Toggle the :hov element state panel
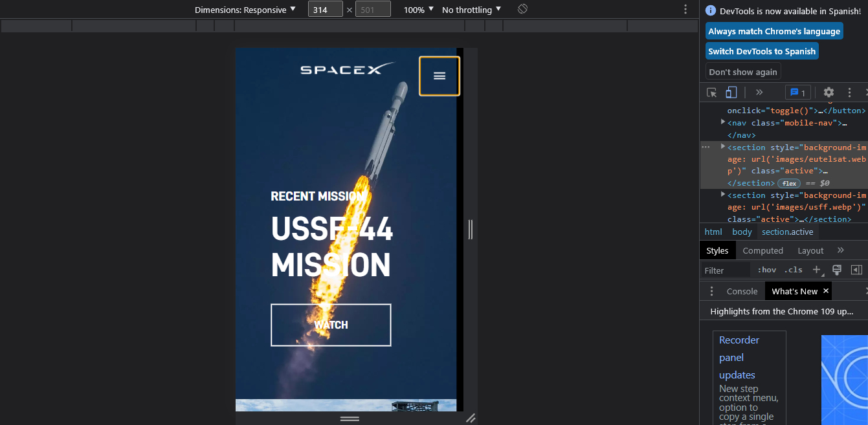 (766, 270)
